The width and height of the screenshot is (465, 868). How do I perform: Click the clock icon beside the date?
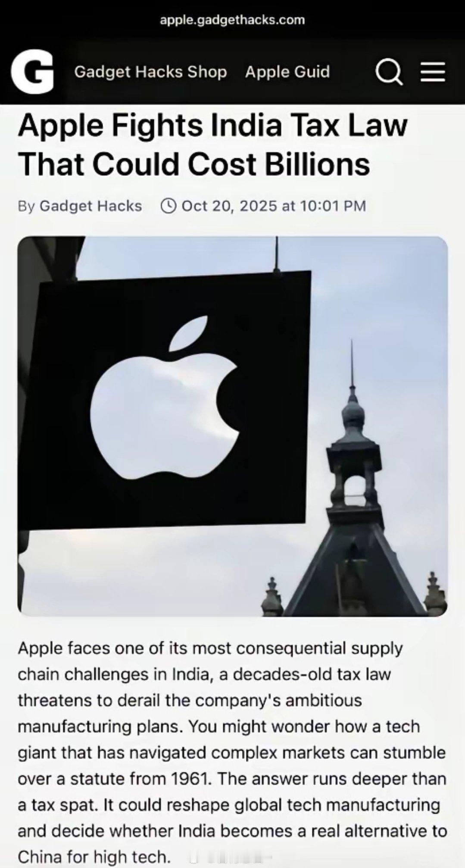(x=169, y=206)
